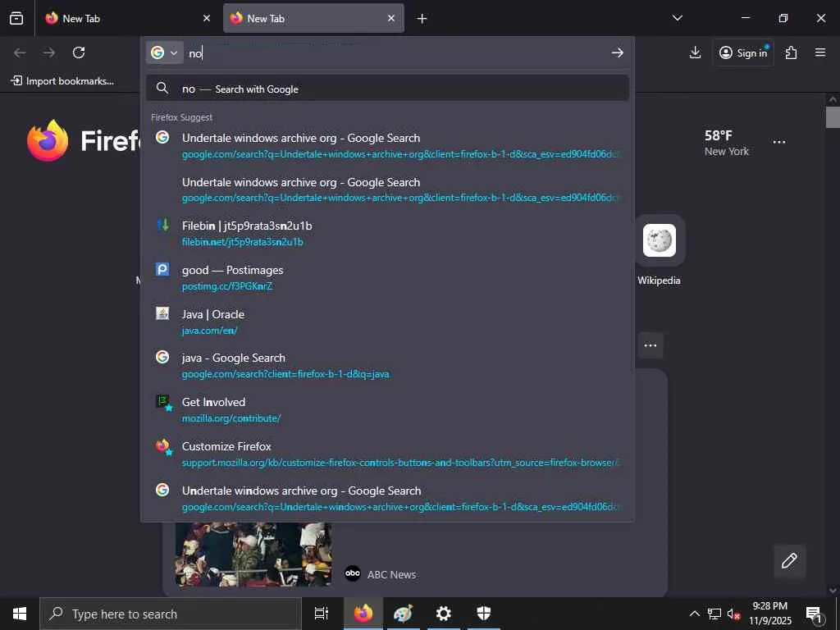Go back with the left arrow button
Image resolution: width=840 pixels, height=630 pixels.
[x=20, y=52]
